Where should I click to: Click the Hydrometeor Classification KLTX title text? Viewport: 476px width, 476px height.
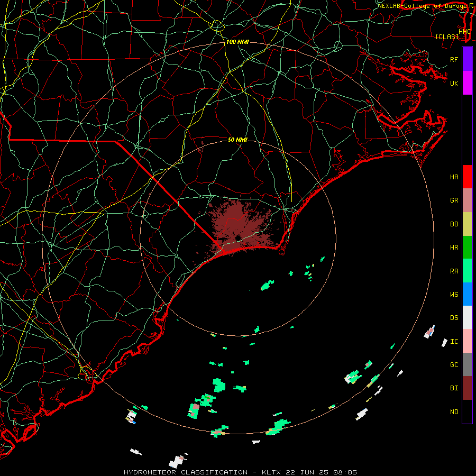tap(240, 472)
